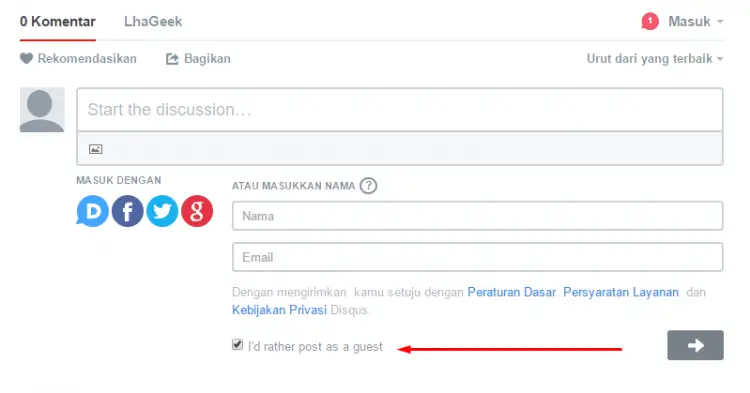Viewport: 750px width, 393px height.
Task: Open the Kebijakan Privasi link
Action: tap(279, 310)
